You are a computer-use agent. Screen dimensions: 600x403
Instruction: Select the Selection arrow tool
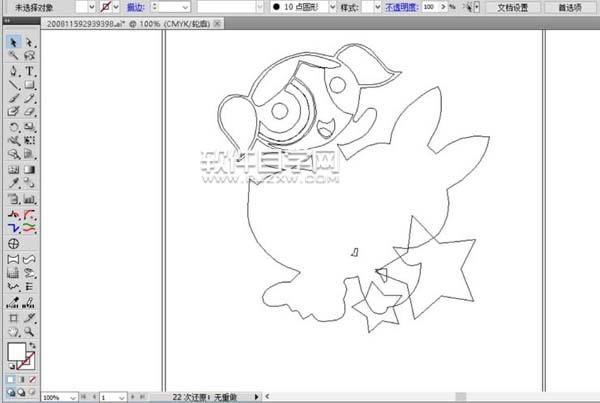(13, 42)
